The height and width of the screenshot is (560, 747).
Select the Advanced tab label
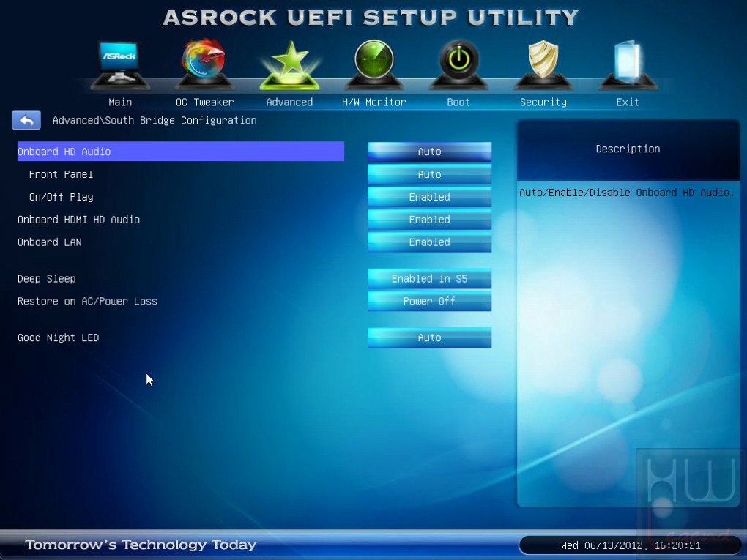[289, 102]
